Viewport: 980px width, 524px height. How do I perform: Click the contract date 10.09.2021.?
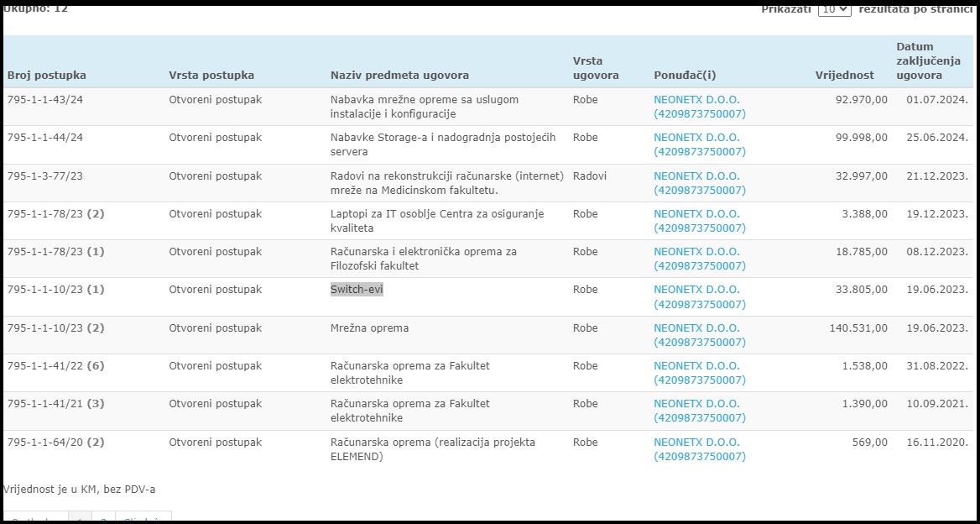[937, 405]
